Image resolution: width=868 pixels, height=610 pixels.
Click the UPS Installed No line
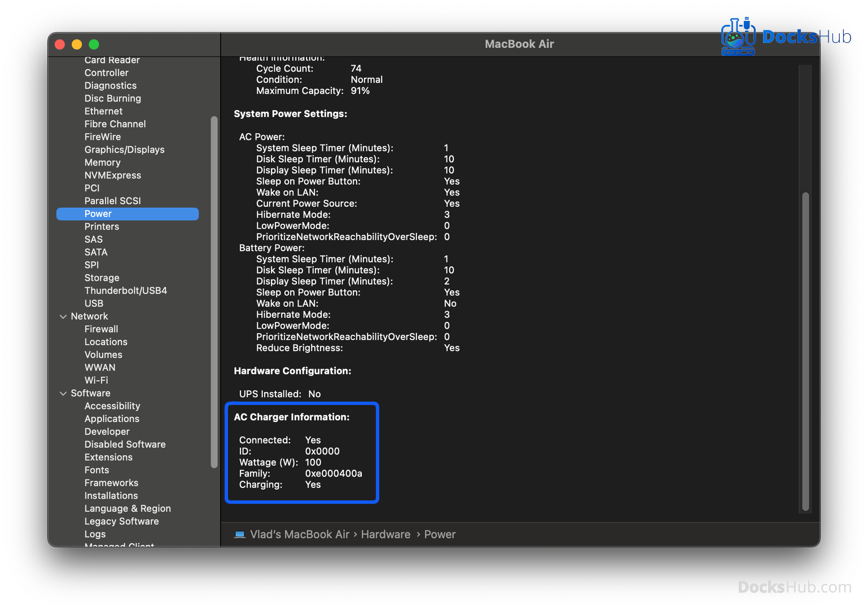click(280, 394)
